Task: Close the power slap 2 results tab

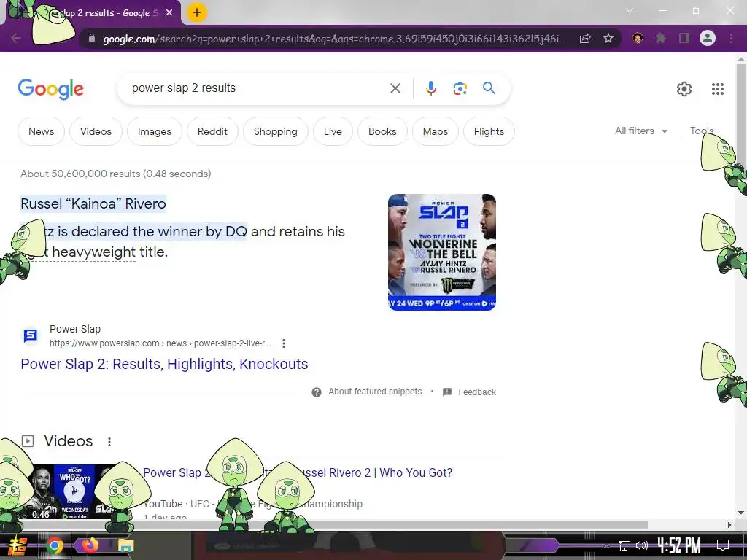Action: click(169, 13)
